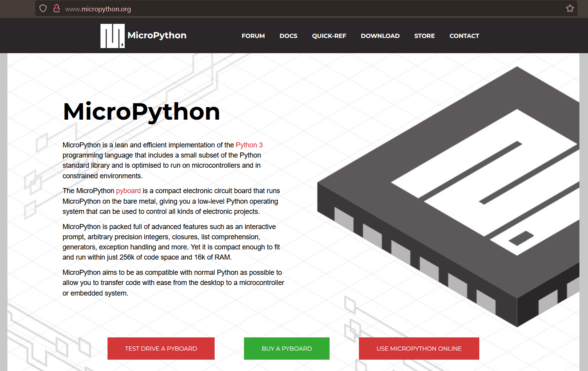This screenshot has height=371, width=588.
Task: Click the tracking protection shield icon
Action: [43, 9]
